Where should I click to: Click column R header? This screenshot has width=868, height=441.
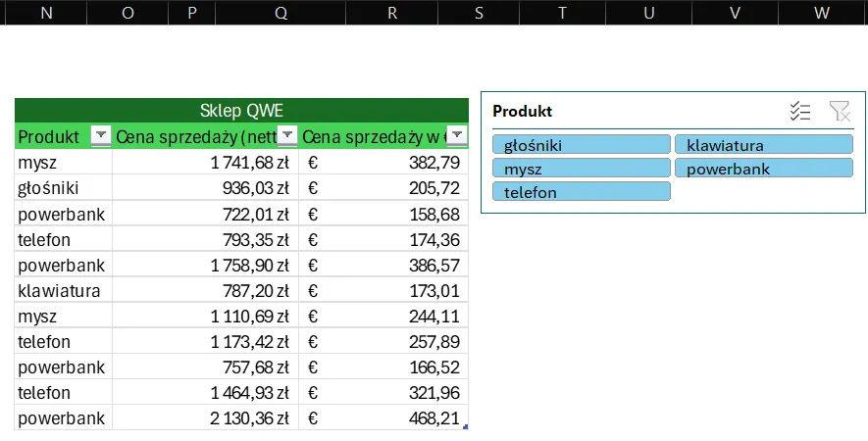click(x=392, y=13)
